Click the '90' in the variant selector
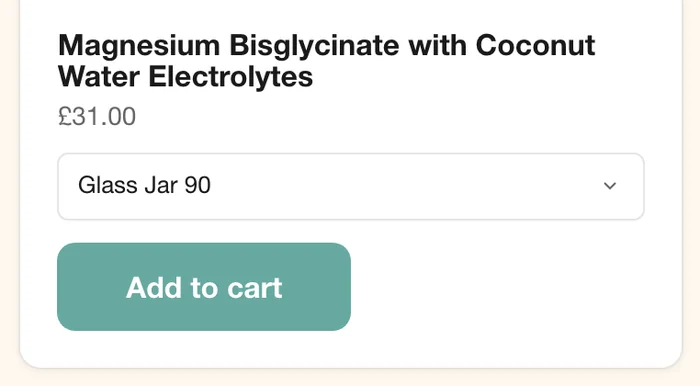This screenshot has width=700, height=386. [197, 185]
